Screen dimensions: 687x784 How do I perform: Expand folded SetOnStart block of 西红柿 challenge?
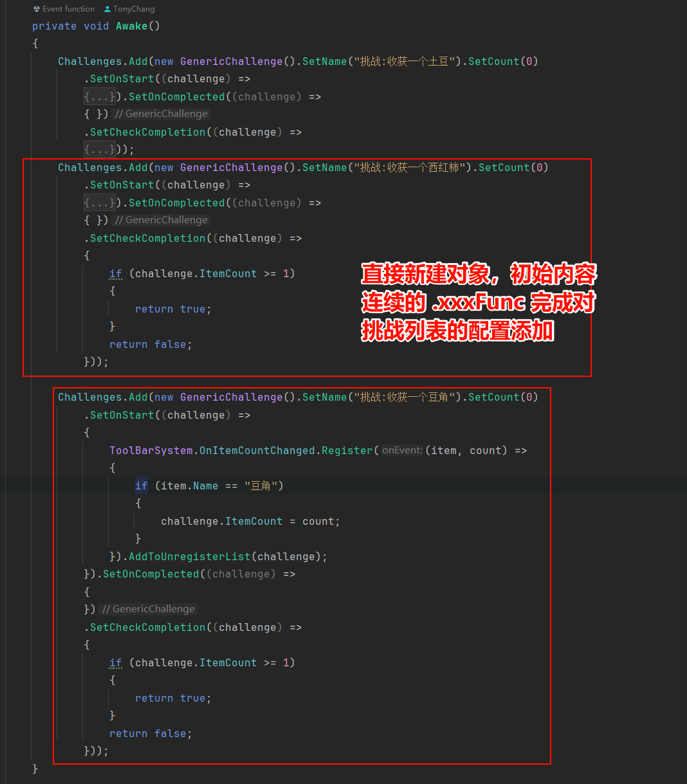tap(100, 203)
